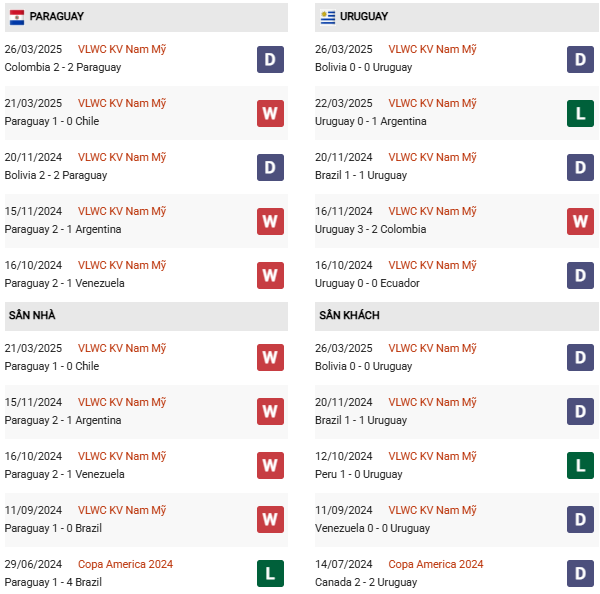Image resolution: width=600 pixels, height=594 pixels.
Task: Open the Paraguay 1 - 0 Brazil match
Action: click(x=53, y=528)
